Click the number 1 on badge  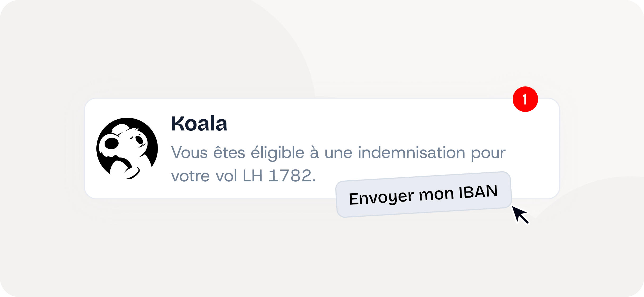point(525,99)
